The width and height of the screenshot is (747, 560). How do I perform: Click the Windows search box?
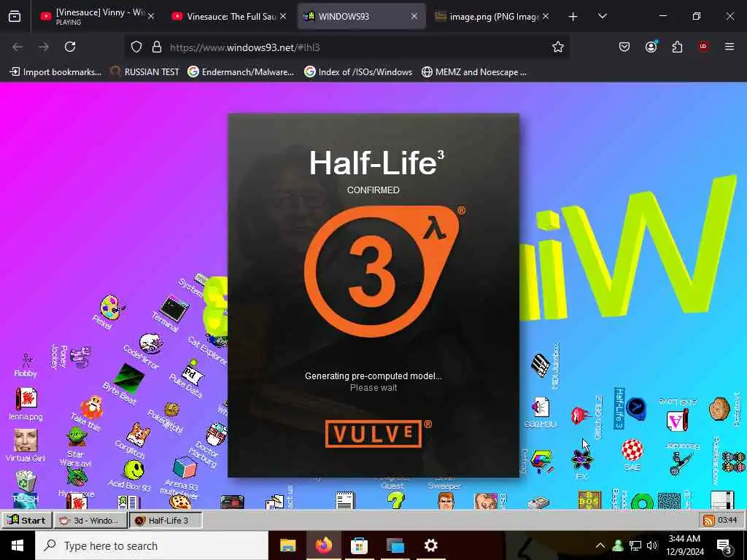[152, 545]
